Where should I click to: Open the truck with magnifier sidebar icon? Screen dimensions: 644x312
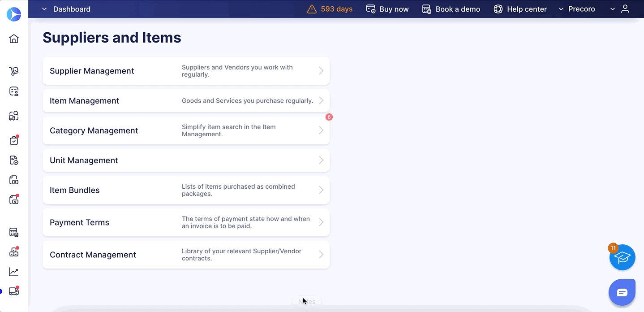(x=14, y=116)
